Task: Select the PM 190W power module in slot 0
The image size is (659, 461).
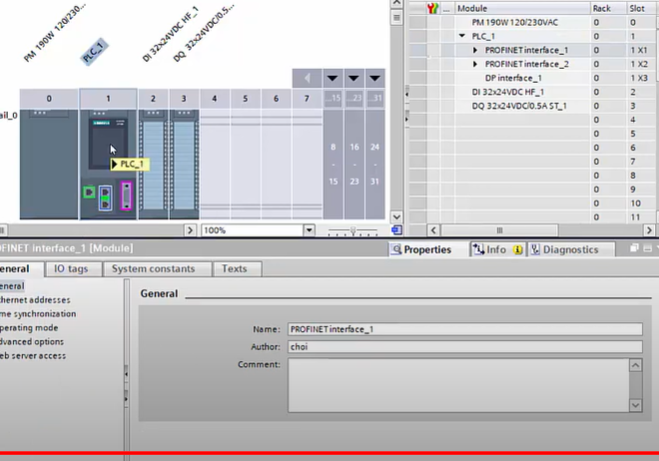Action: coord(49,164)
